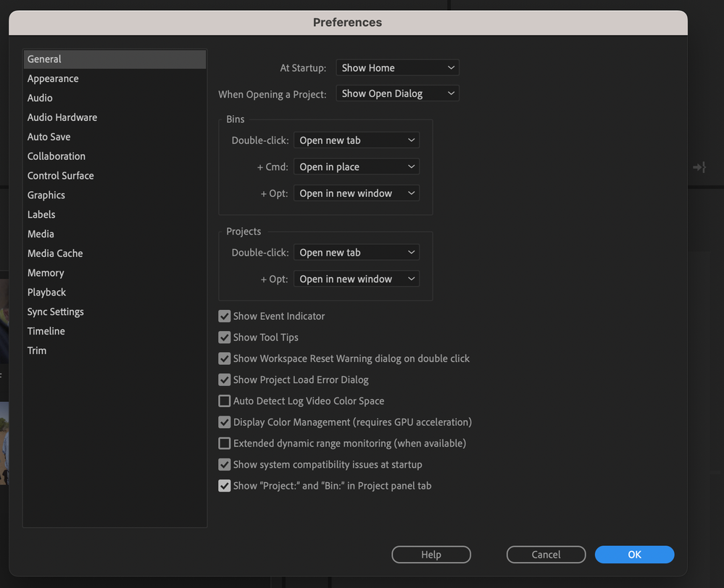This screenshot has width=724, height=588.
Task: Enable Extended dynamic range monitoring checkbox
Action: pyautogui.click(x=225, y=443)
